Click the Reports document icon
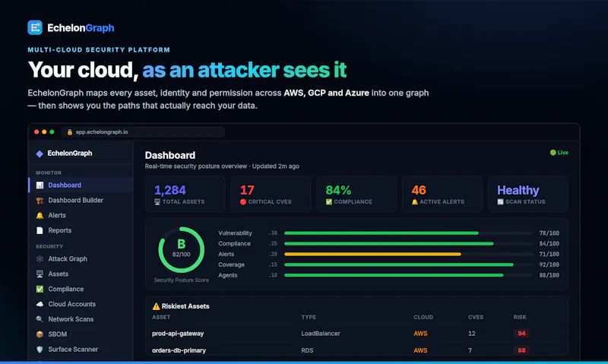This screenshot has width=608, height=364. coord(40,231)
